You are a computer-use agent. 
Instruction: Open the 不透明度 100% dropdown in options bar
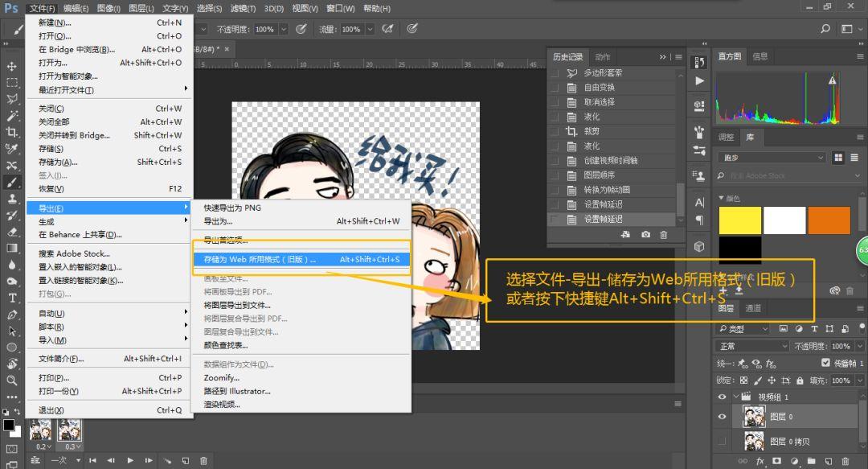click(284, 29)
